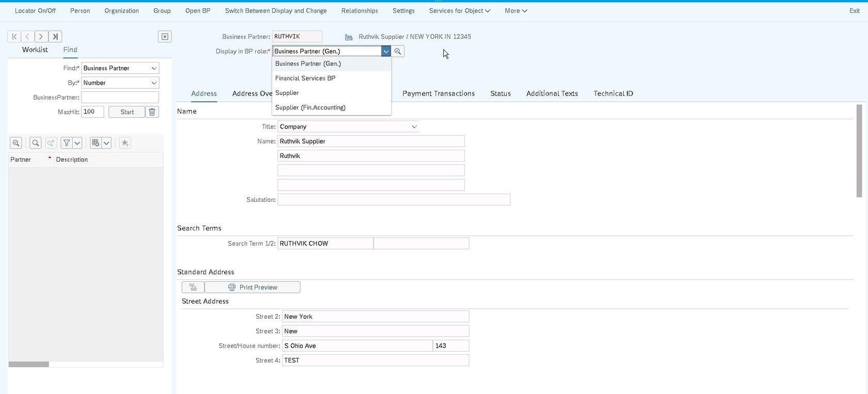Click the Find Next icon in results toolbar
The width and height of the screenshot is (868, 394).
click(51, 143)
